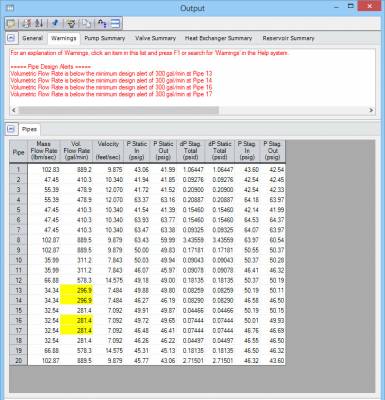Click the 60.54 P Stag. Out cell
The height and width of the screenshot is (400, 385).
(272, 240)
